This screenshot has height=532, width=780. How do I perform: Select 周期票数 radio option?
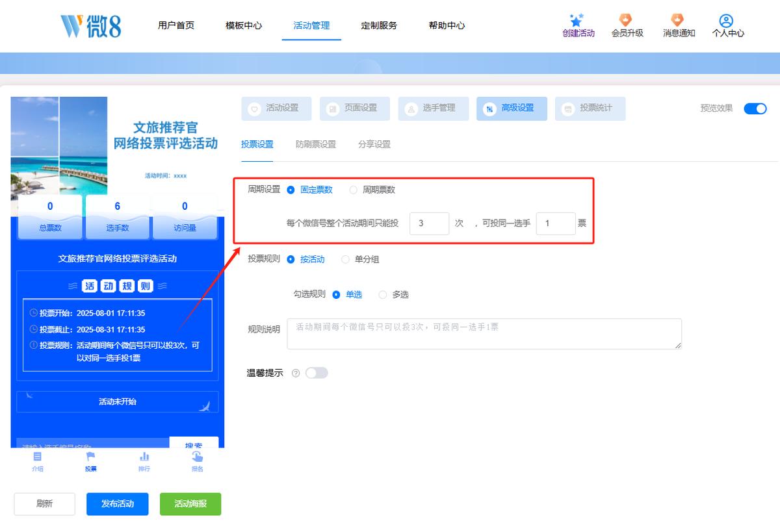point(353,190)
